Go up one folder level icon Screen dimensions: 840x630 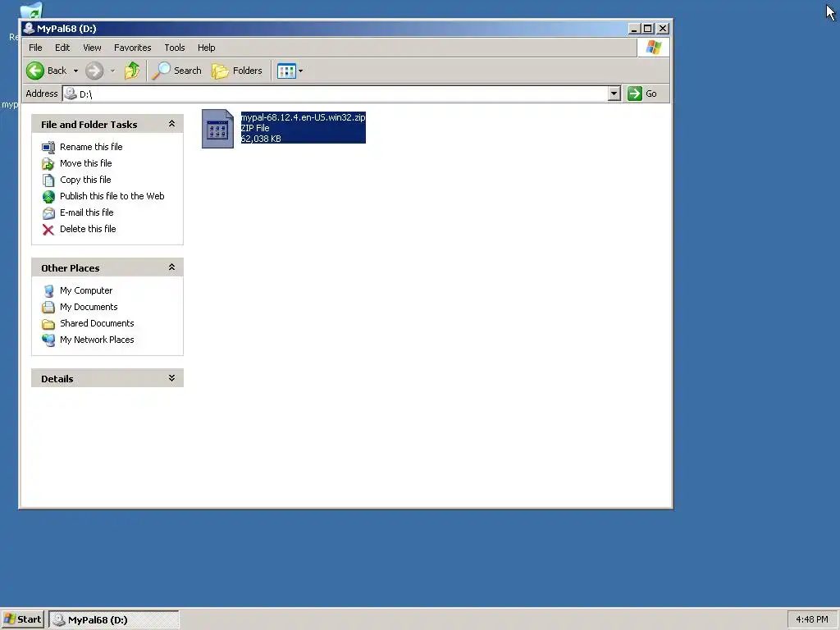(132, 71)
